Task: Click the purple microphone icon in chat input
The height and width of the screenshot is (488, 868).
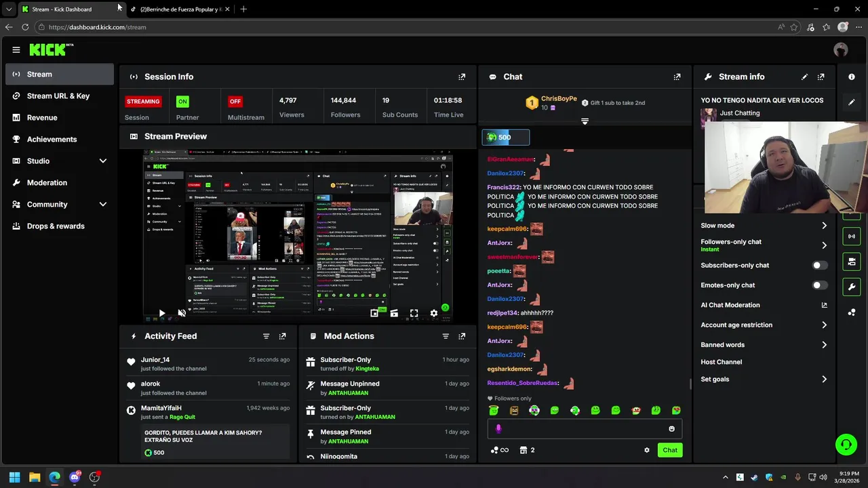Action: click(x=498, y=428)
